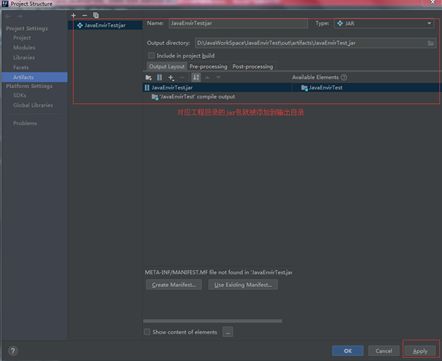This screenshot has width=442, height=361.
Task: Close the Project Structure dialog
Action: tap(433, 2)
